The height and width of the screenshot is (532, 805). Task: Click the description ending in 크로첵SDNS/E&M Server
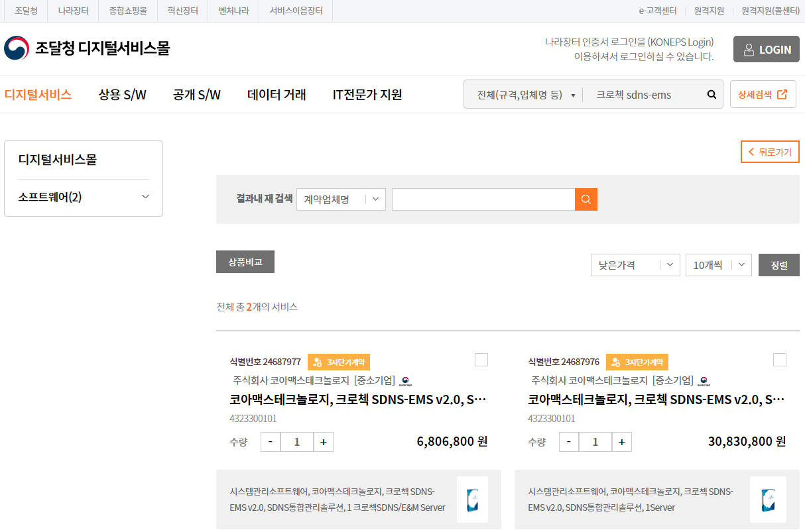coord(338,500)
